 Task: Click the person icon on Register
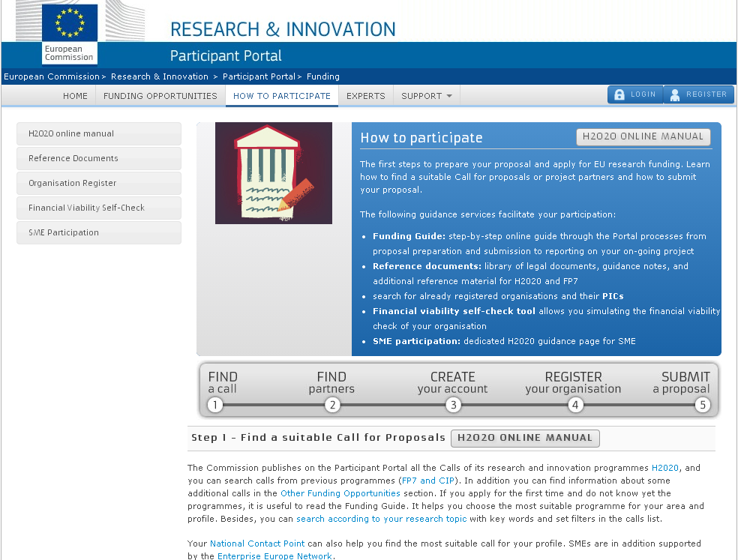tap(675, 95)
